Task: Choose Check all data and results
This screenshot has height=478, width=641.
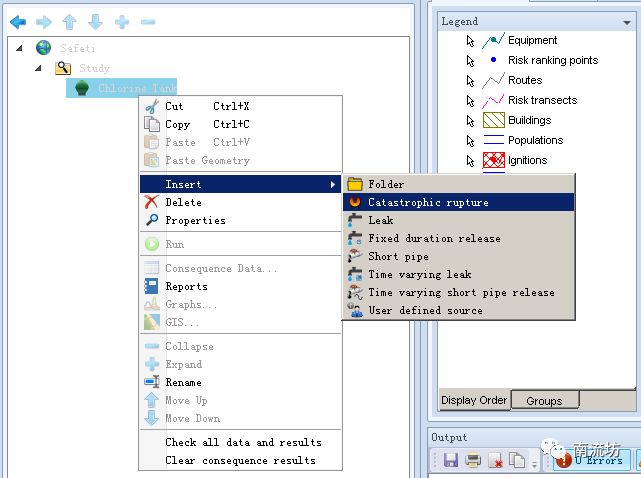Action: [x=240, y=442]
